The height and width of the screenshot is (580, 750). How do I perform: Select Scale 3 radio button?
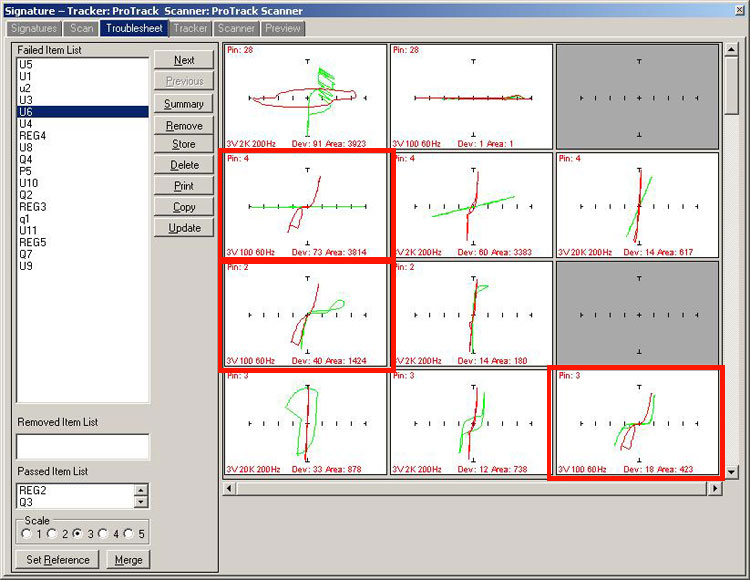(x=77, y=534)
